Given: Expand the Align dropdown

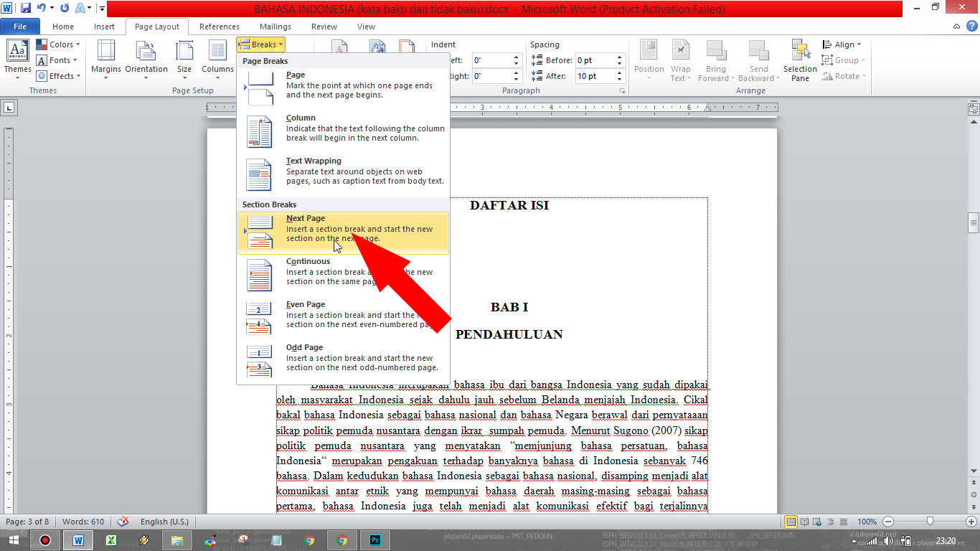Looking at the screenshot, I should 841,44.
